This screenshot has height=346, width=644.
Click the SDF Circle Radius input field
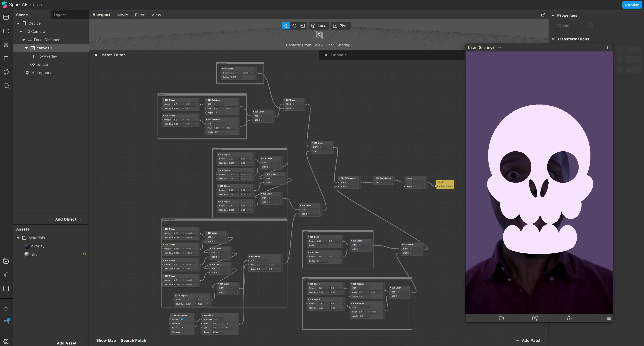[x=235, y=77]
